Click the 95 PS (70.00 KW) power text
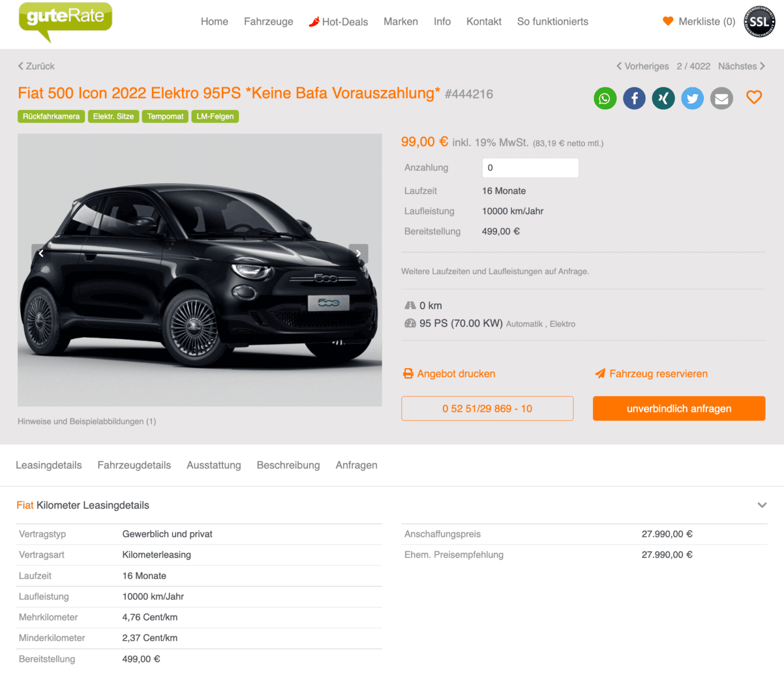This screenshot has width=784, height=682. [461, 323]
